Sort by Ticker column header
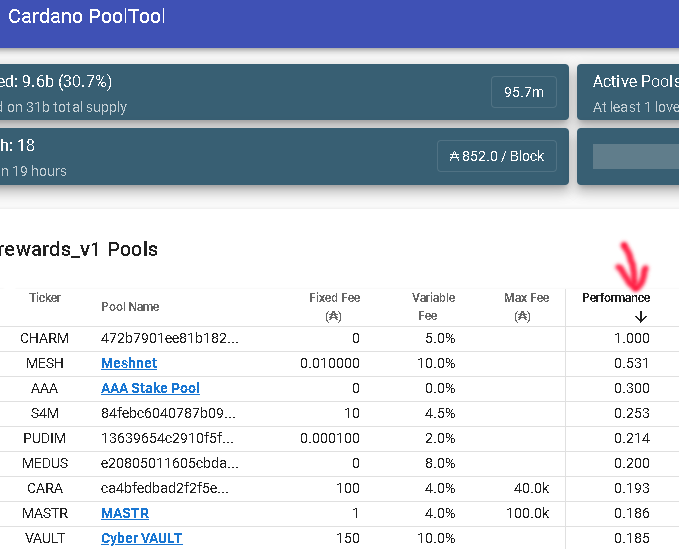 45,298
